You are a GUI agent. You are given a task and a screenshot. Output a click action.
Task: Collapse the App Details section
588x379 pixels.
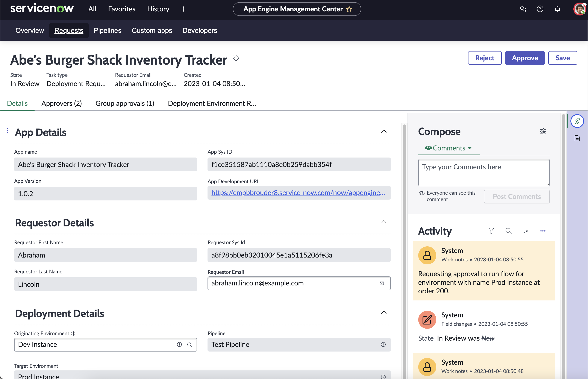point(384,131)
